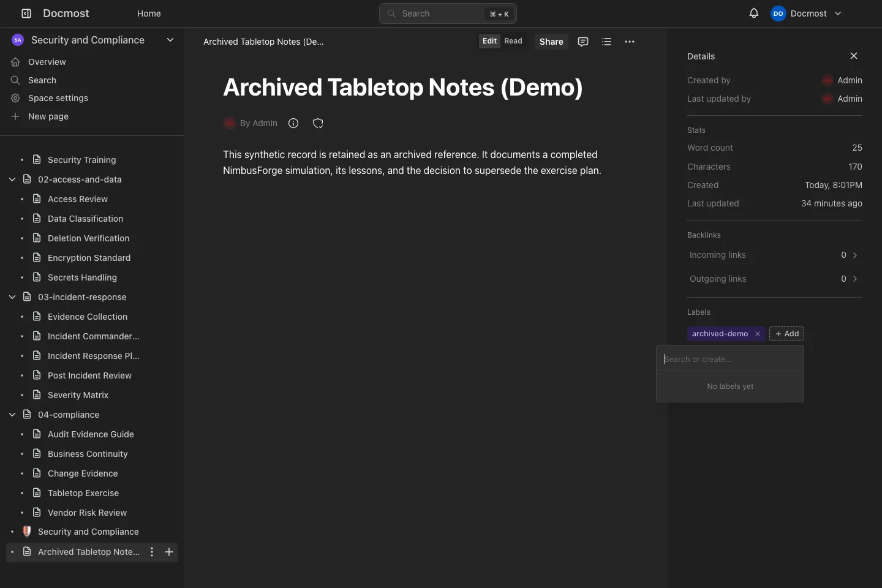882x588 pixels.
Task: Collapse the 03-incident-response tree node
Action: point(12,297)
